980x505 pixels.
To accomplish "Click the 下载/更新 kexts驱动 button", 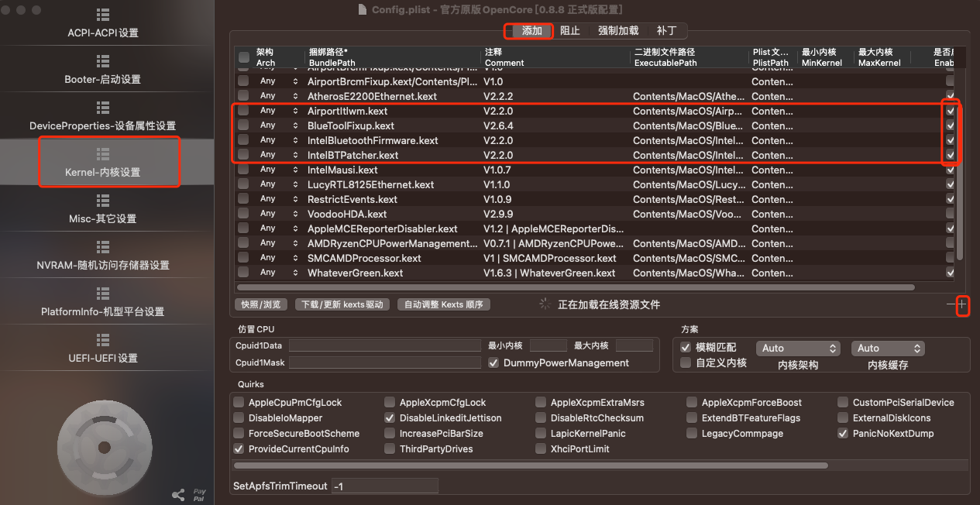I will click(x=342, y=304).
